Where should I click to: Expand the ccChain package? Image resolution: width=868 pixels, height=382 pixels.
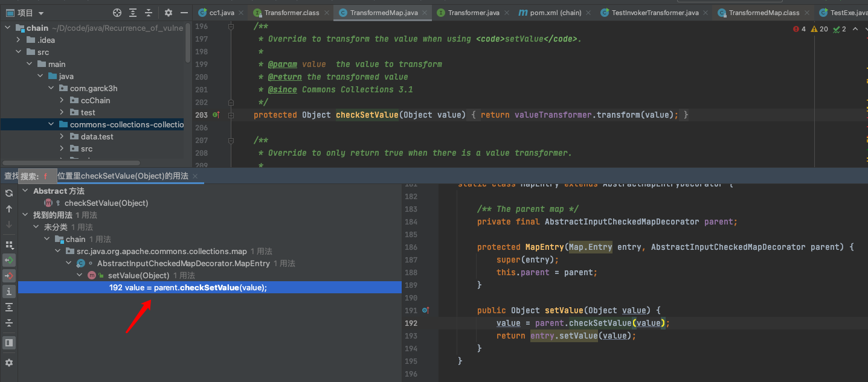[x=62, y=100]
